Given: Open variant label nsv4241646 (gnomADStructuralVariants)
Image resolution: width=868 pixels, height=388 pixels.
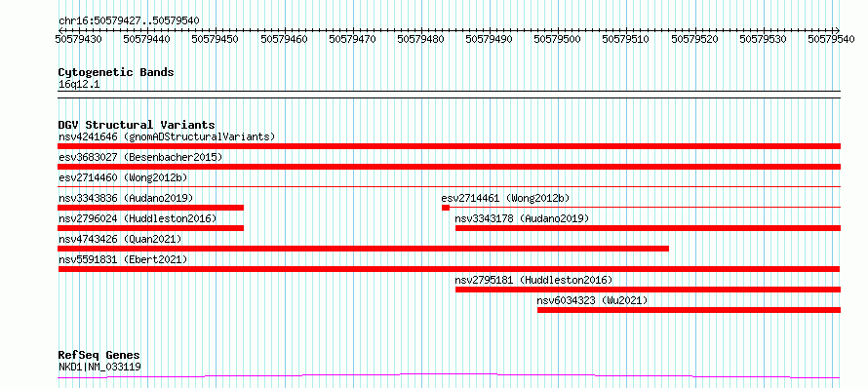Looking at the screenshot, I should tap(167, 136).
